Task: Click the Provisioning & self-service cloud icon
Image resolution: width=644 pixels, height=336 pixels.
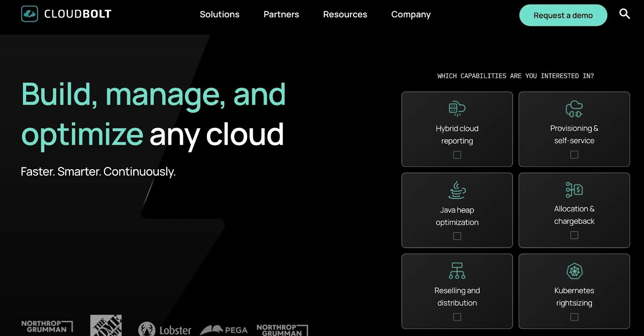Action: (574, 109)
